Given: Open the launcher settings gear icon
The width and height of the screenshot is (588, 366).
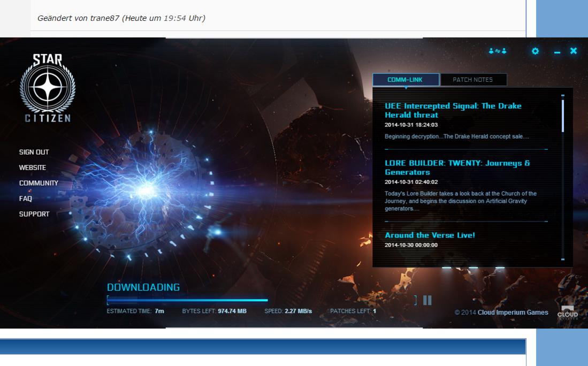Looking at the screenshot, I should [x=535, y=51].
